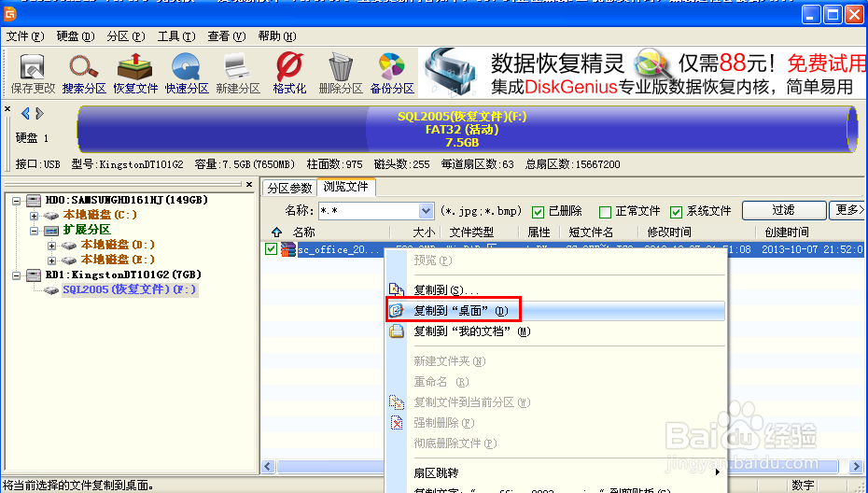The height and width of the screenshot is (493, 868).
Task: Go to next disk with right arrow
Action: pos(39,114)
